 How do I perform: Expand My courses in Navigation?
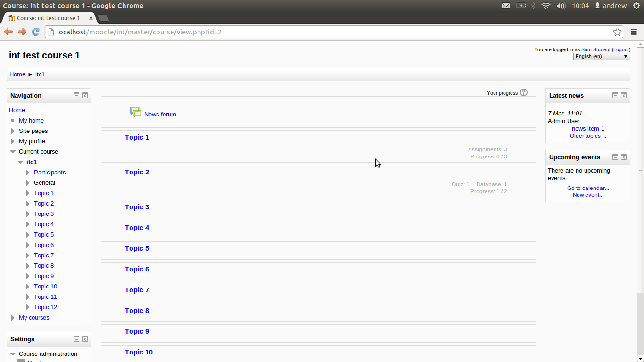pyautogui.click(x=13, y=318)
